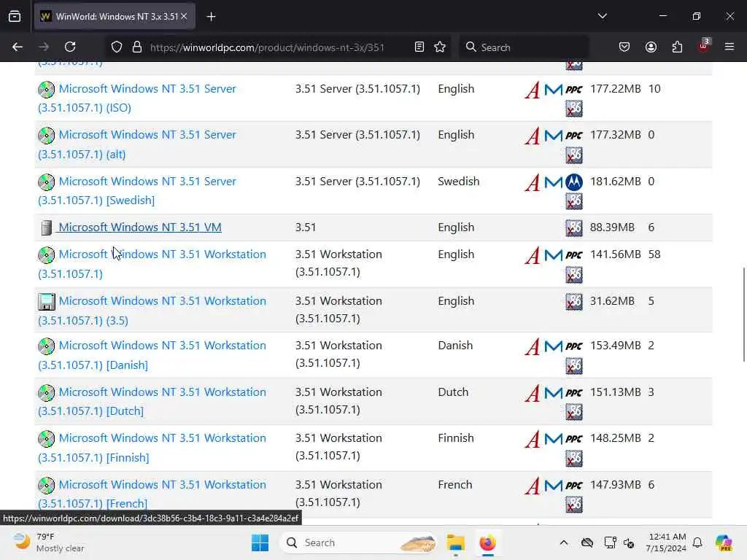The height and width of the screenshot is (560, 747).
Task: Click Motorola icon in Swedish Server row
Action: [x=574, y=182]
